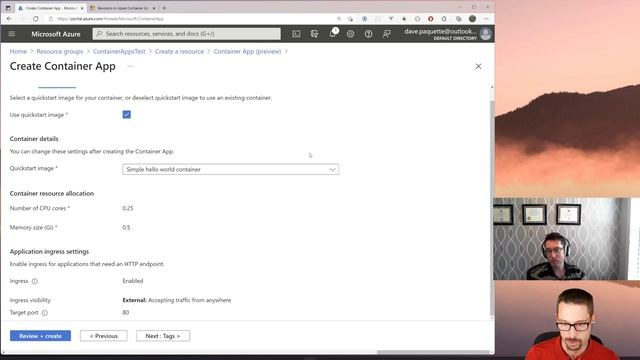The image size is (640, 360).
Task: Click the 0.25 CPU cores value
Action: pyautogui.click(x=128, y=208)
